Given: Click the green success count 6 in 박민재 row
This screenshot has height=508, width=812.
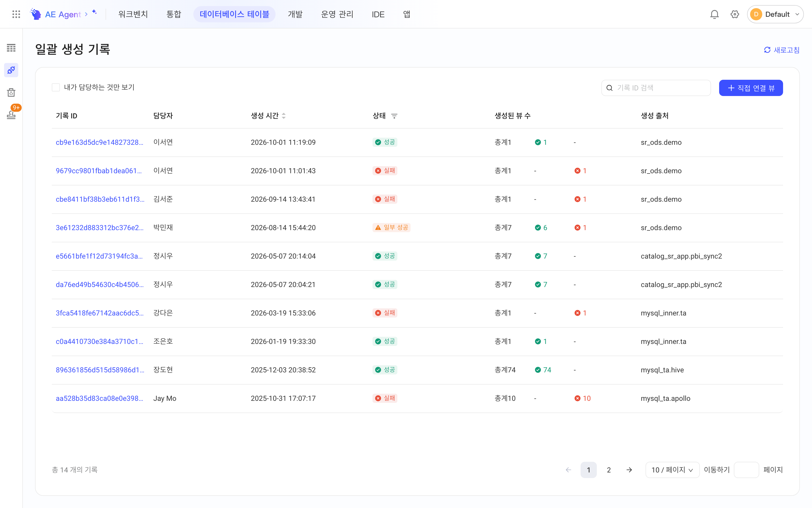Looking at the screenshot, I should click(541, 228).
